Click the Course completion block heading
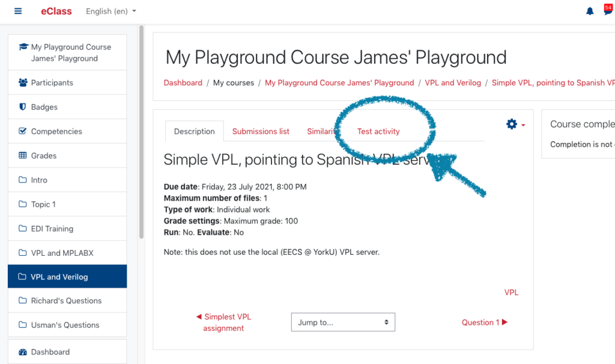Screen dimensions: 615x364 point(583,124)
